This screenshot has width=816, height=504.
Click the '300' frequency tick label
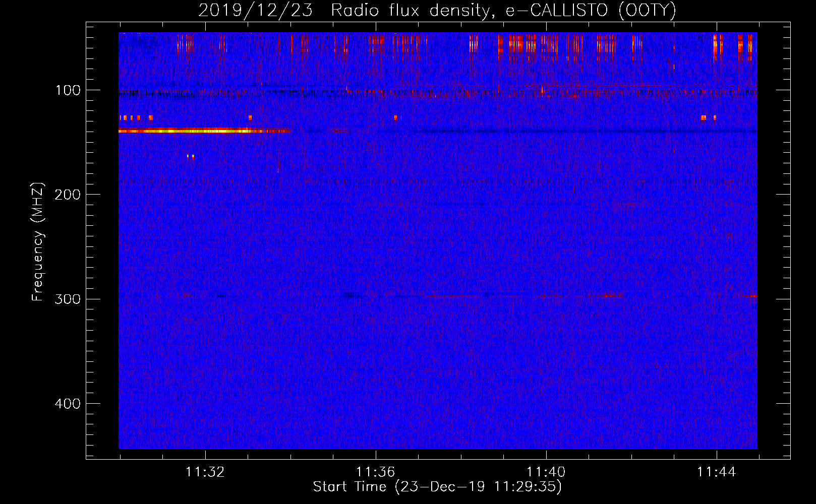tap(67, 299)
